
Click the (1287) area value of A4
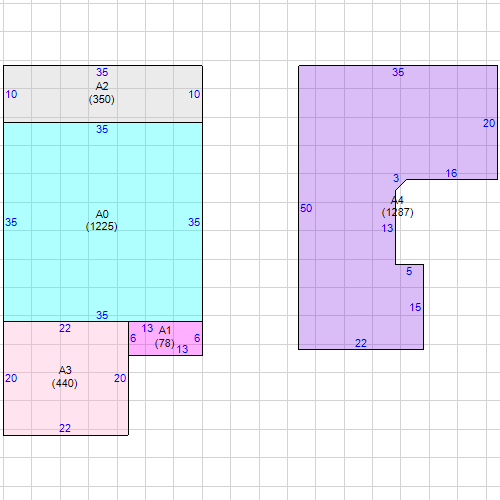click(398, 212)
